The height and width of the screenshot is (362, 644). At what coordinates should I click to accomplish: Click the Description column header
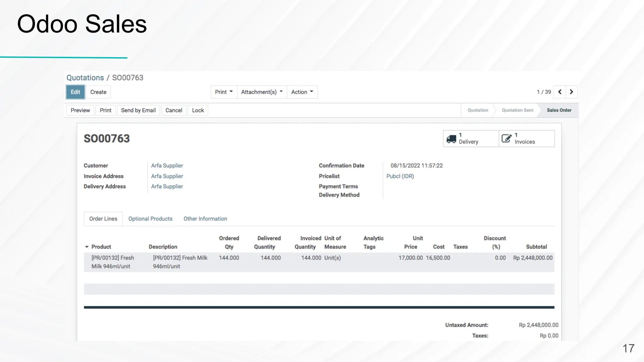163,247
